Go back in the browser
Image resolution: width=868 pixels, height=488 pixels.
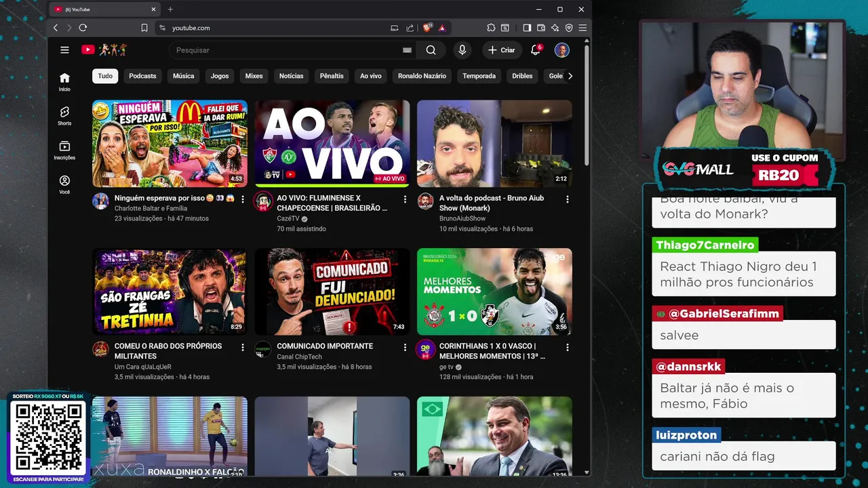click(x=56, y=28)
